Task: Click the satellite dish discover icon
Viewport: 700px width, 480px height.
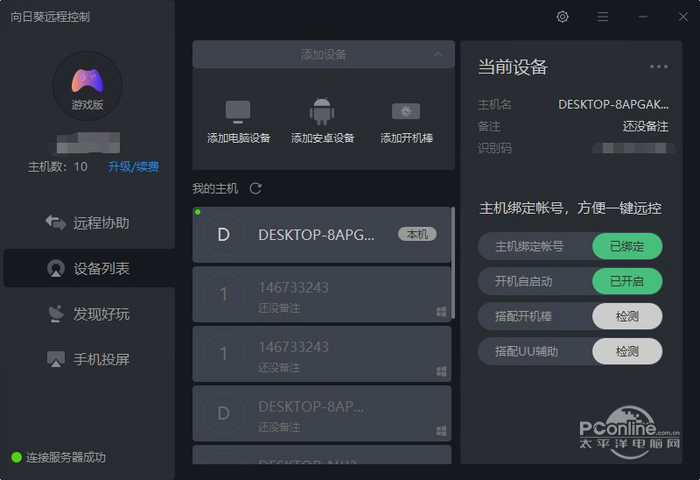Action: click(x=56, y=314)
